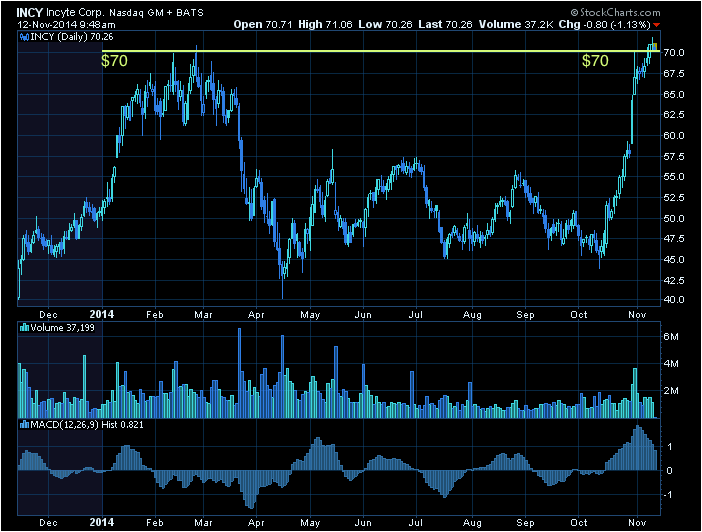Click the 45.0 price axis label
Screen dimensions: 702x532
click(674, 260)
